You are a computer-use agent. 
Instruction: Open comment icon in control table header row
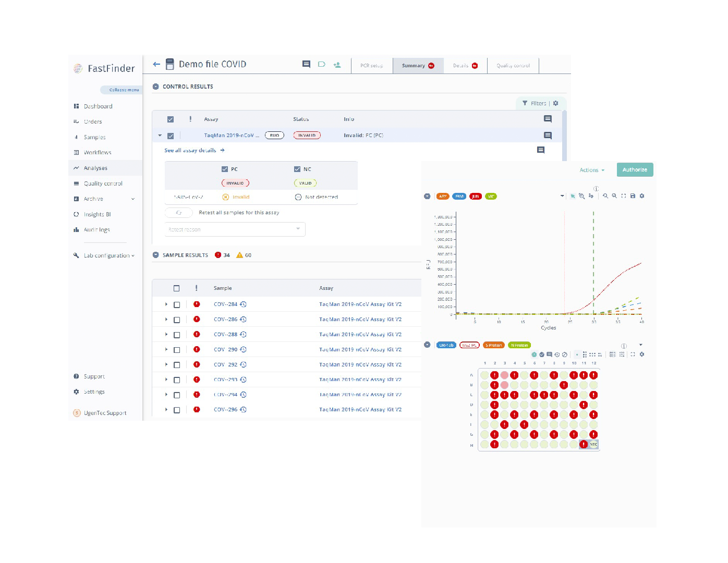pyautogui.click(x=548, y=119)
